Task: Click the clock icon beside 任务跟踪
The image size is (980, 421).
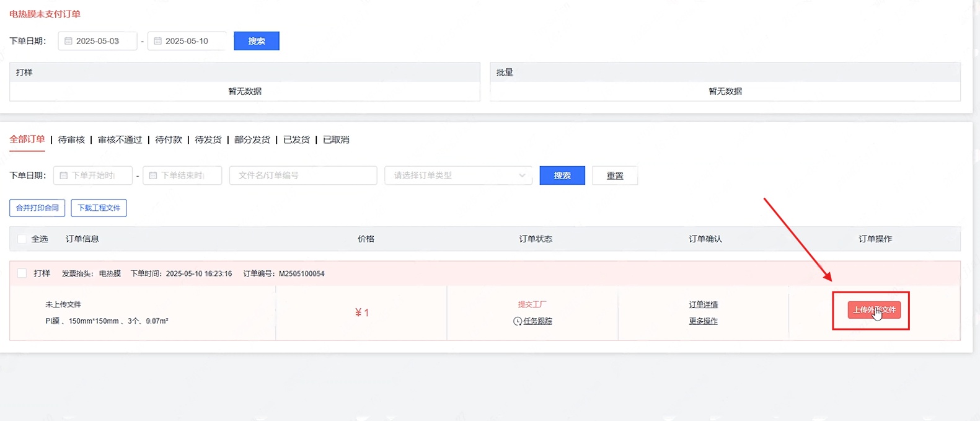Action: (x=517, y=321)
